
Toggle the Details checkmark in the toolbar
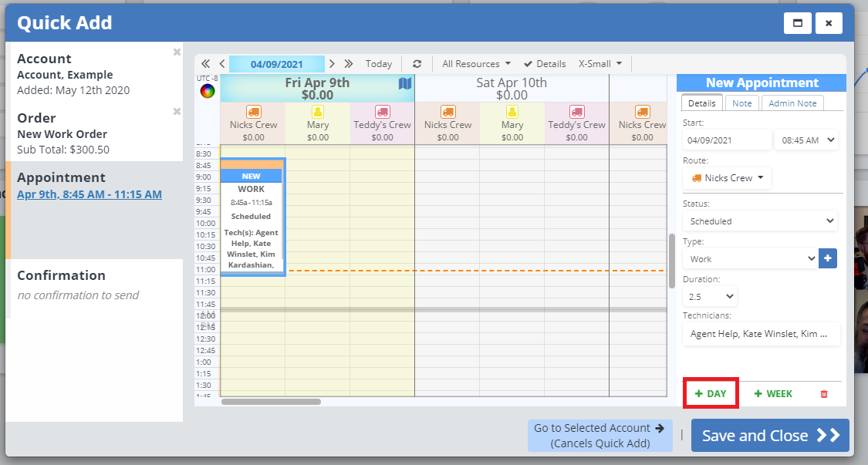(544, 64)
